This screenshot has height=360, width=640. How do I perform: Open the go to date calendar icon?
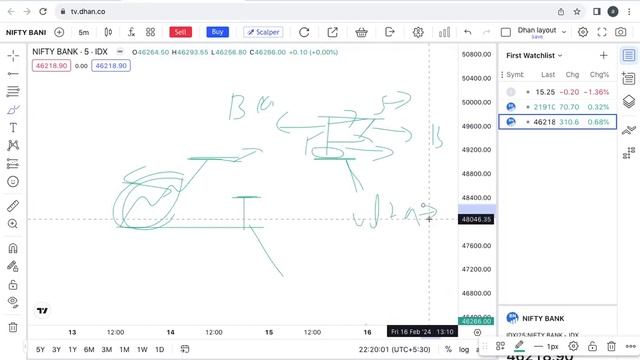(x=185, y=349)
